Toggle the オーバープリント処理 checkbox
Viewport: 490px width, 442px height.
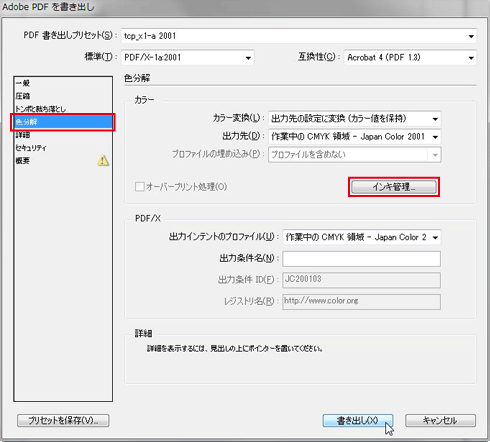(140, 186)
